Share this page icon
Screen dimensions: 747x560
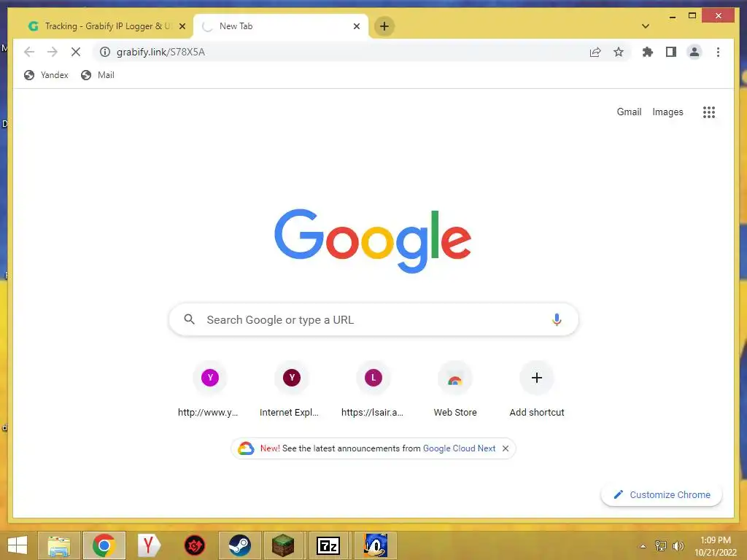(x=595, y=52)
